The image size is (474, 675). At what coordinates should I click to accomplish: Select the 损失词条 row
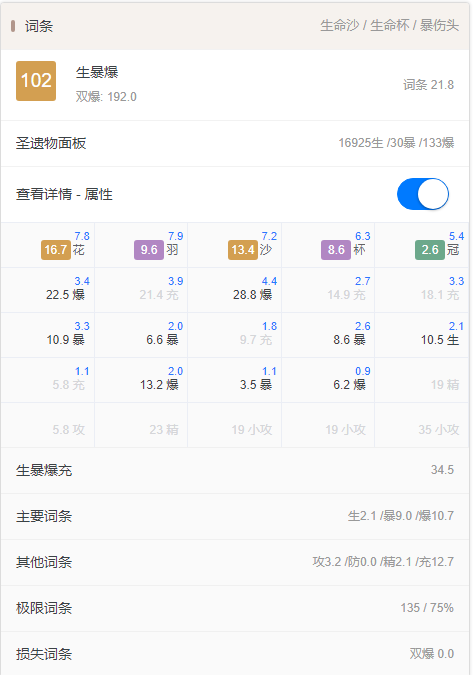(x=235, y=654)
